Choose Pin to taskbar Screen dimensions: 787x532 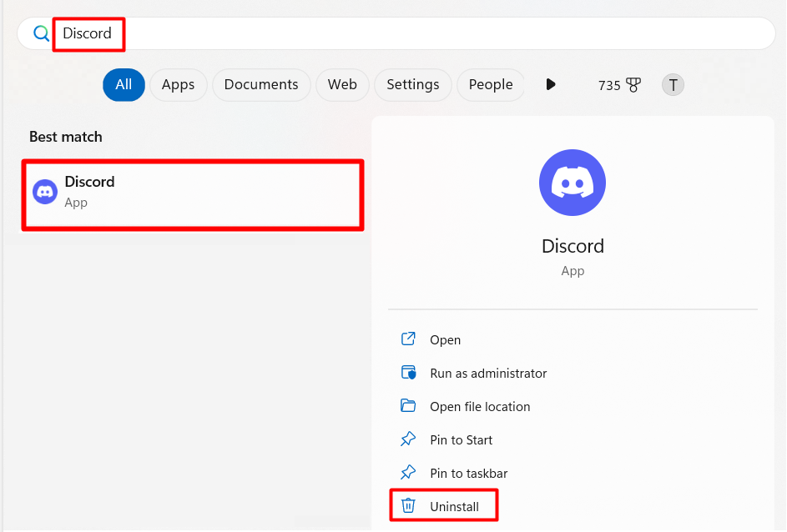pos(469,474)
